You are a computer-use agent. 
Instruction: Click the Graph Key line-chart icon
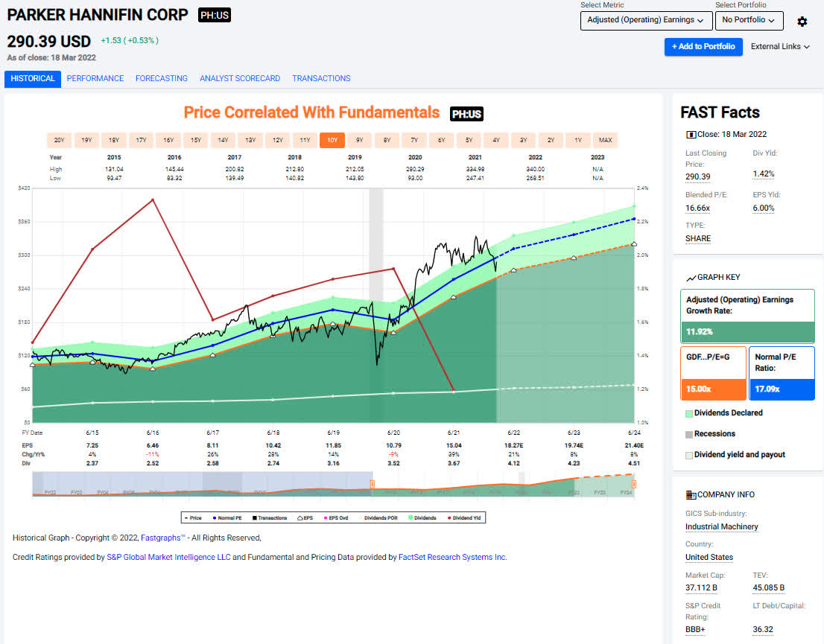(x=691, y=278)
